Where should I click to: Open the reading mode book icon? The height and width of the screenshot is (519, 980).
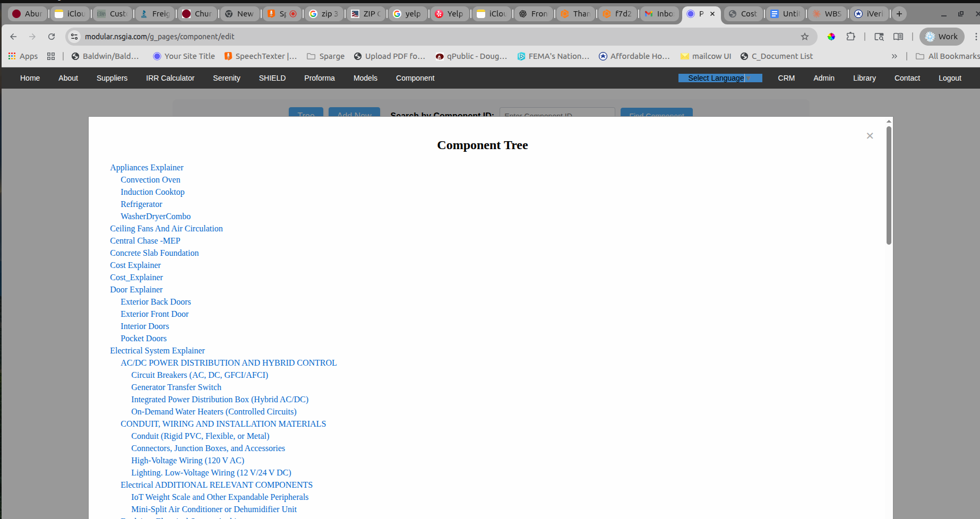pyautogui.click(x=898, y=37)
